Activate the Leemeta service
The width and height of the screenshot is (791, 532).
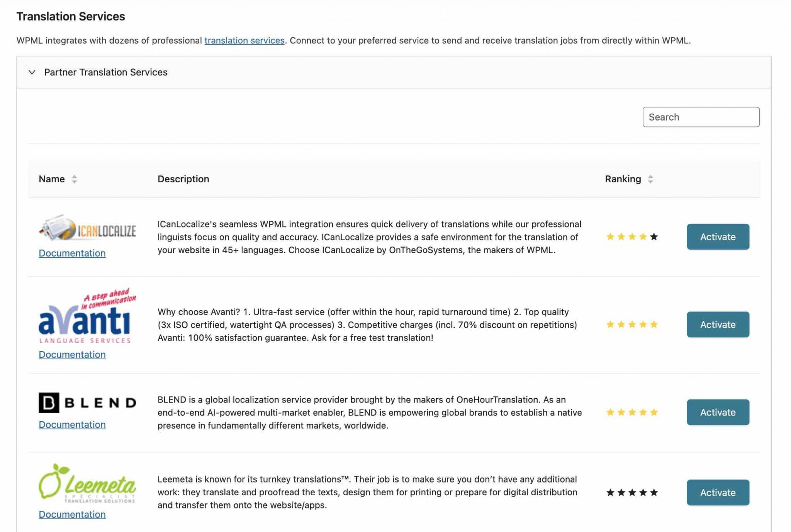(718, 493)
